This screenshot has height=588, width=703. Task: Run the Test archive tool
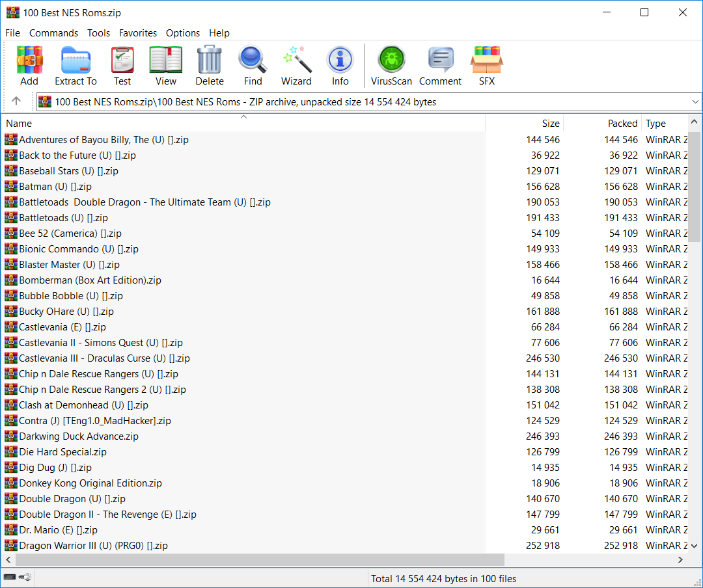(122, 66)
